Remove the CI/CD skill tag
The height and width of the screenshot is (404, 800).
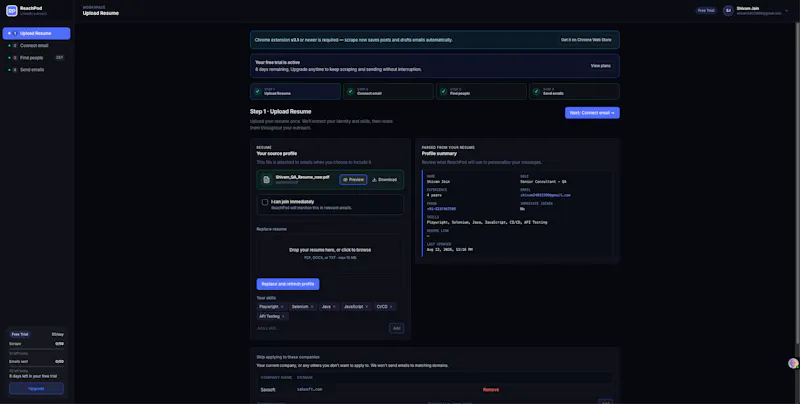pyautogui.click(x=391, y=307)
